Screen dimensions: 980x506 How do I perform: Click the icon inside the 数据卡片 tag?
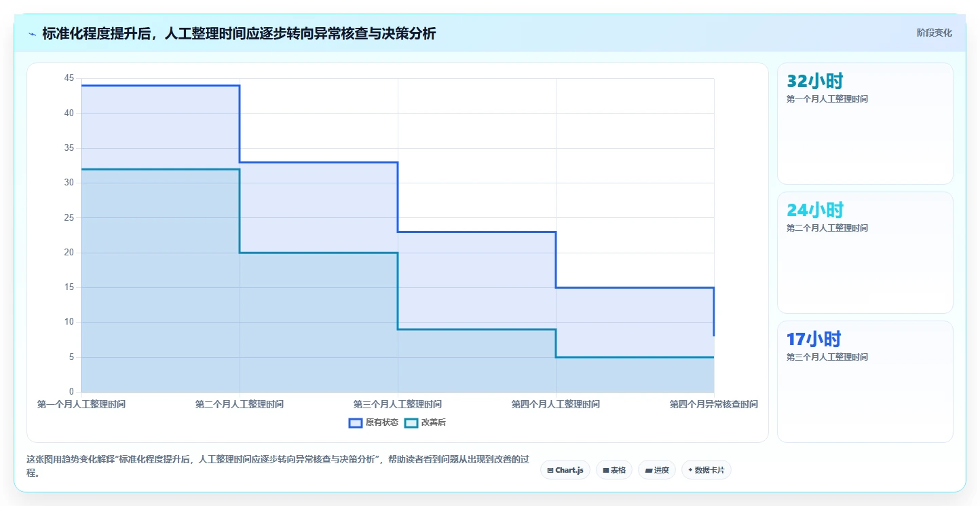690,470
